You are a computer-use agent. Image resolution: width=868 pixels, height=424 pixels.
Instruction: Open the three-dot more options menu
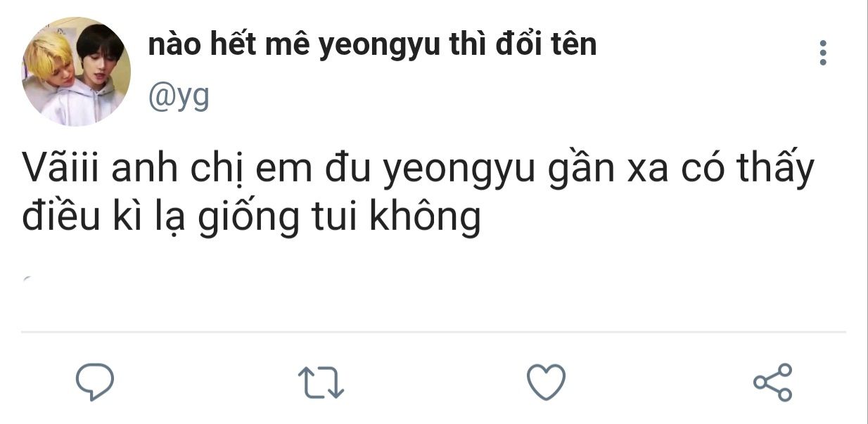823,53
